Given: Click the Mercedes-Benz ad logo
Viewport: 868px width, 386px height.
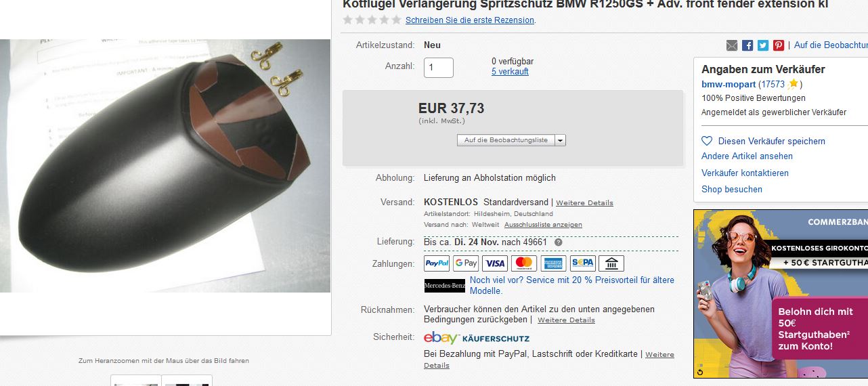Looking at the screenshot, I should (x=444, y=286).
